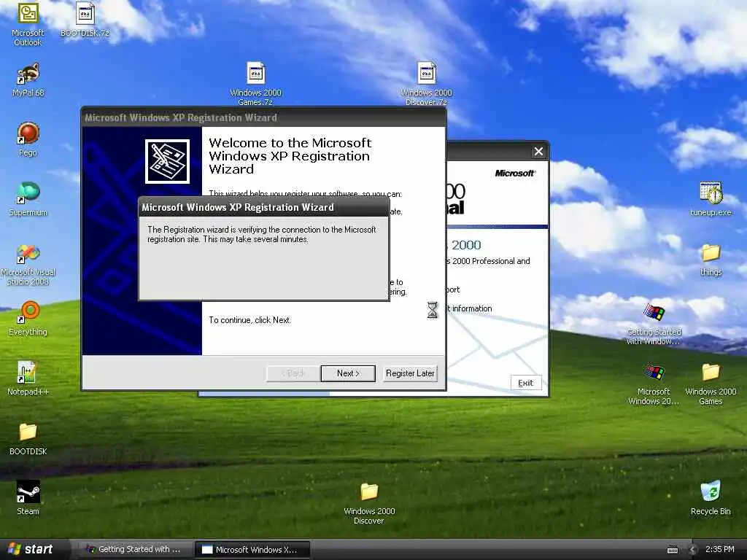Expand hidden system tray icons arrow

point(693,550)
